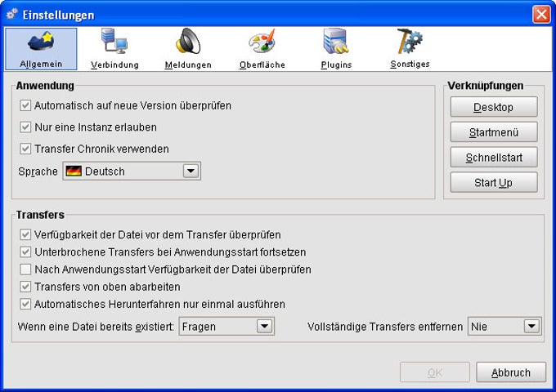
Task: Toggle 'Verfügbarkeit der Datei vor dem Transfer überprüfen'
Action: click(25, 234)
